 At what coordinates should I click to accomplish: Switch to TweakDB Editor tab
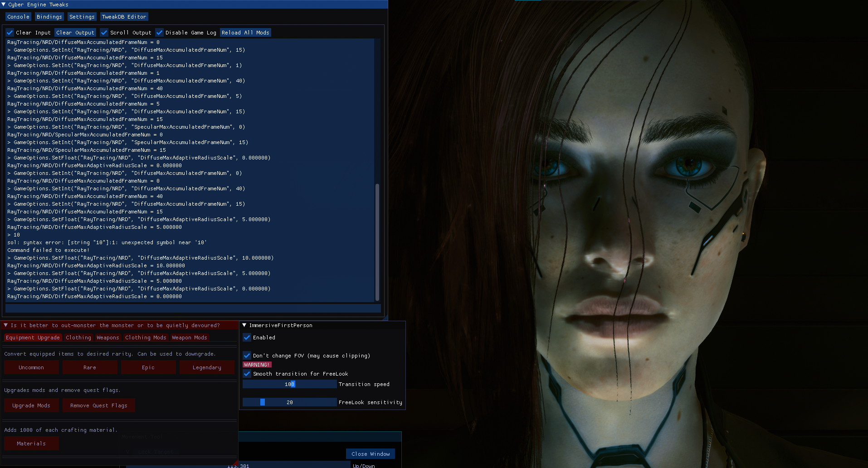124,17
